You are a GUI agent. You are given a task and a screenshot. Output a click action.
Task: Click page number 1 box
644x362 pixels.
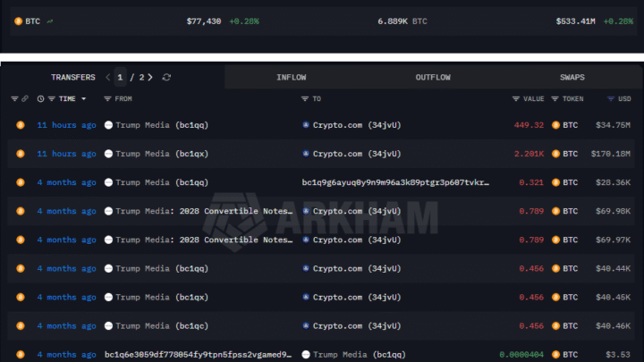tap(120, 77)
